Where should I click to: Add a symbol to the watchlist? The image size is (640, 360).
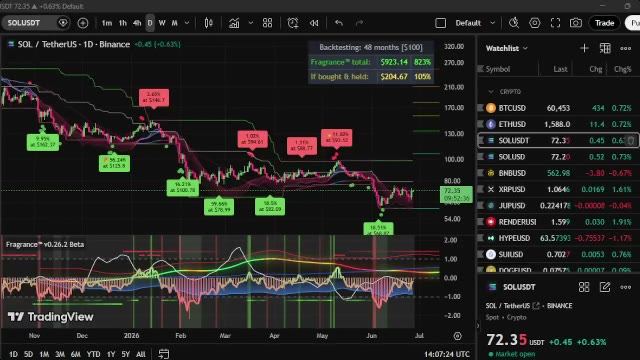584,48
